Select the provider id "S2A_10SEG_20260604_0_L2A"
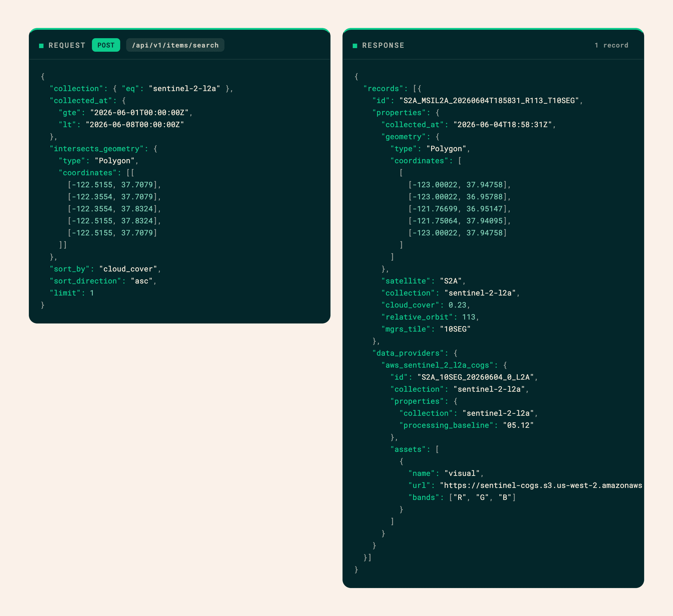The image size is (673, 616). 476,377
